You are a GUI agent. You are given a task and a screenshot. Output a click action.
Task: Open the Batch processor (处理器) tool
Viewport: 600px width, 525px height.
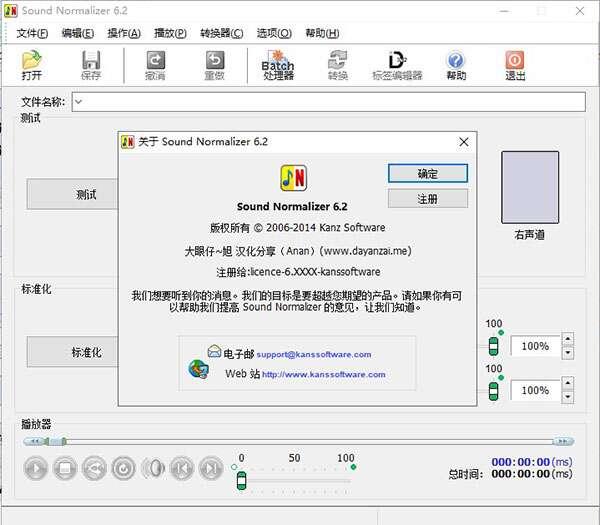click(x=278, y=65)
